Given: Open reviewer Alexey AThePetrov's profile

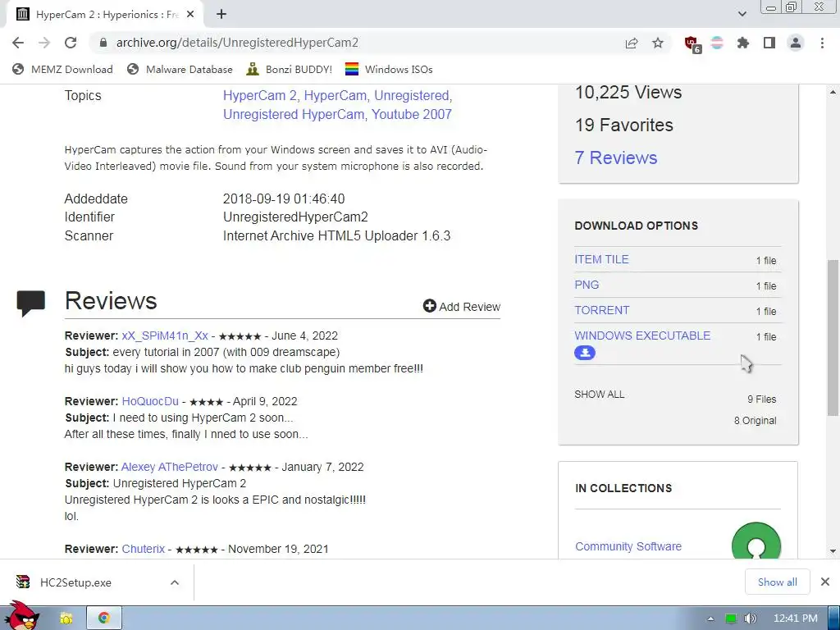Looking at the screenshot, I should pyautogui.click(x=170, y=467).
